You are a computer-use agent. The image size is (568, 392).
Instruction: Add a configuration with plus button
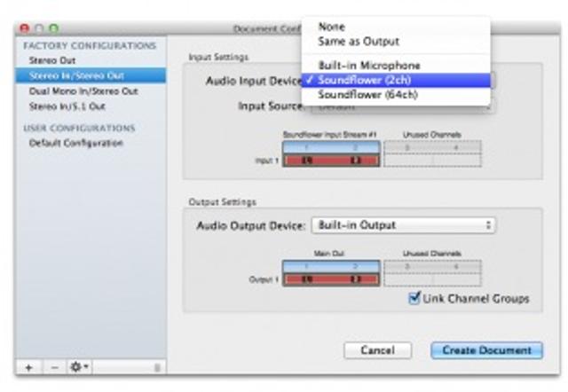pos(28,368)
